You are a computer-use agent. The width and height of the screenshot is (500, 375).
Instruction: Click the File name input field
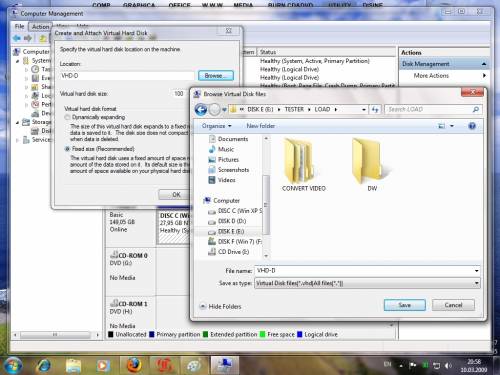pyautogui.click(x=367, y=271)
